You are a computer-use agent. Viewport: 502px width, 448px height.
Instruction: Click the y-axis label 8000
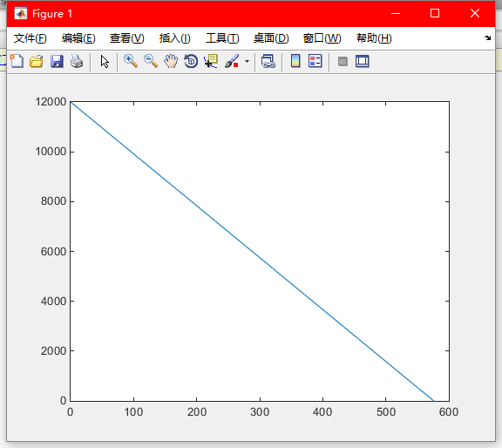click(x=53, y=201)
